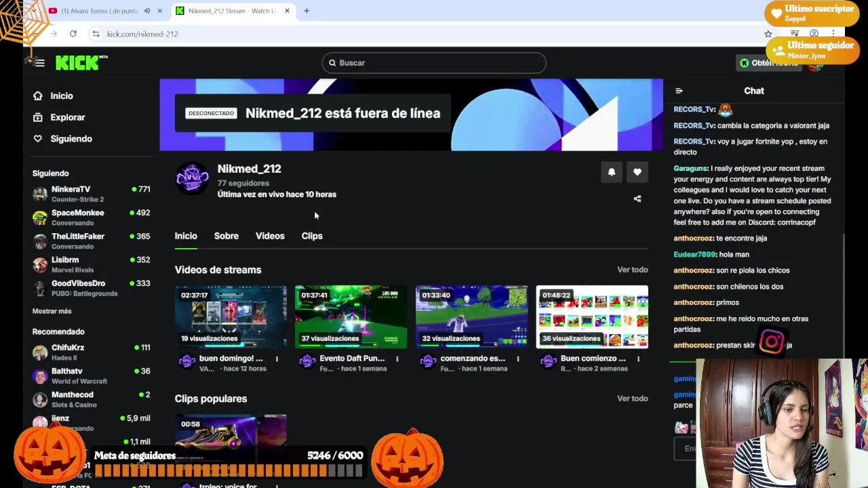
Task: Click the Meta de seguidores progress bar
Action: 229,470
